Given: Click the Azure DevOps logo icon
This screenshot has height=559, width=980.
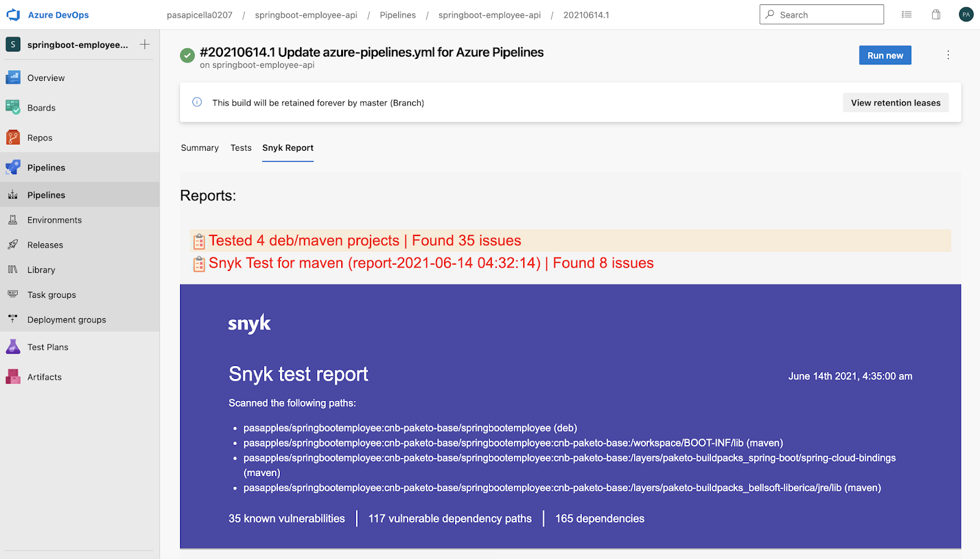Looking at the screenshot, I should click(13, 15).
